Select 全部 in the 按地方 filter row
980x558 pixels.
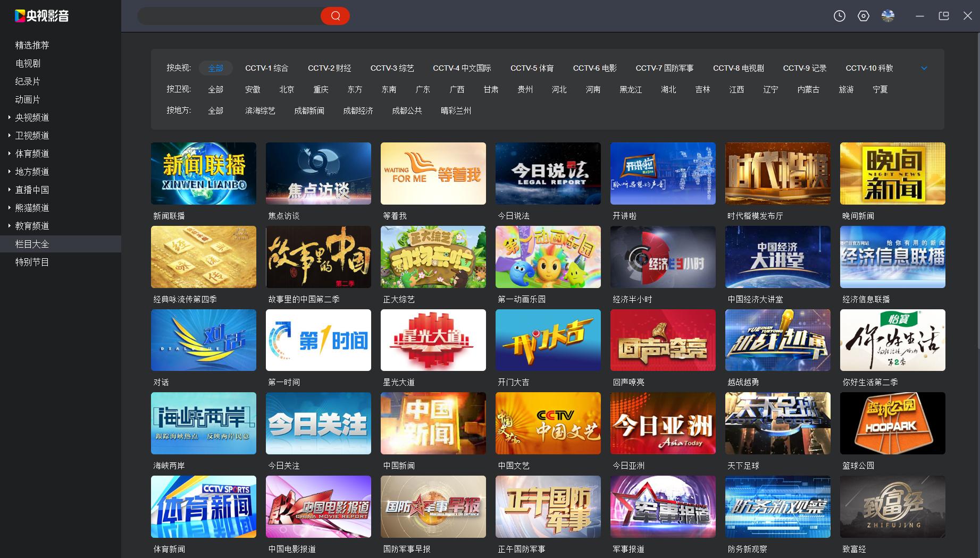point(215,111)
